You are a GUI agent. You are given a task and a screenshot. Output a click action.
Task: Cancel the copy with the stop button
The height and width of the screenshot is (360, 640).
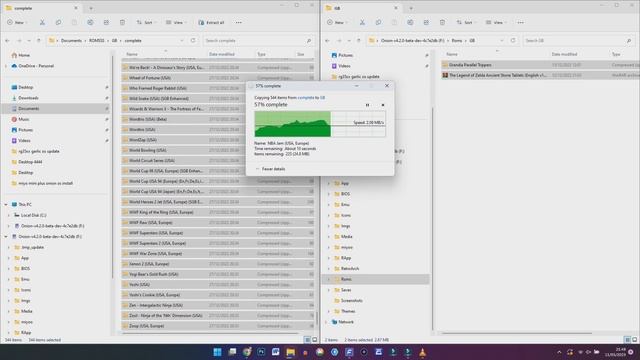pos(383,105)
